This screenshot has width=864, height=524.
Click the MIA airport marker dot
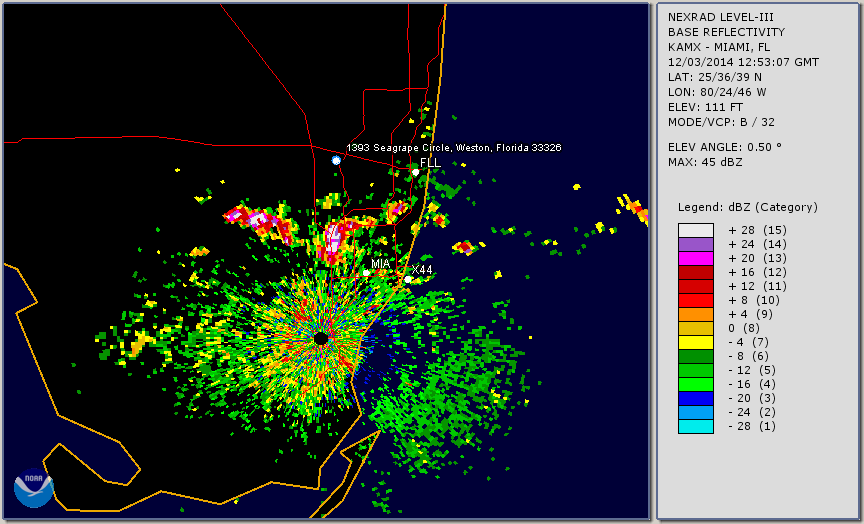coord(366,273)
